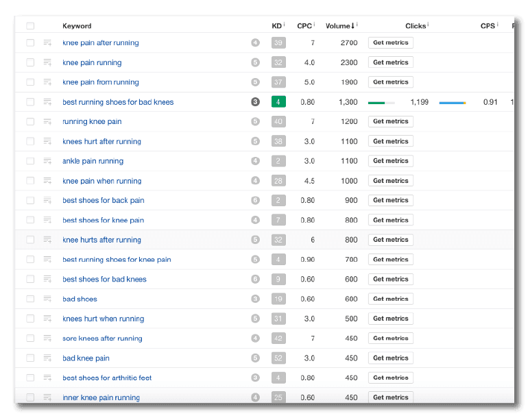This screenshot has width=528, height=420.
Task: Open the 'best shoes for arthritic feet' keyword link
Action: 107,378
